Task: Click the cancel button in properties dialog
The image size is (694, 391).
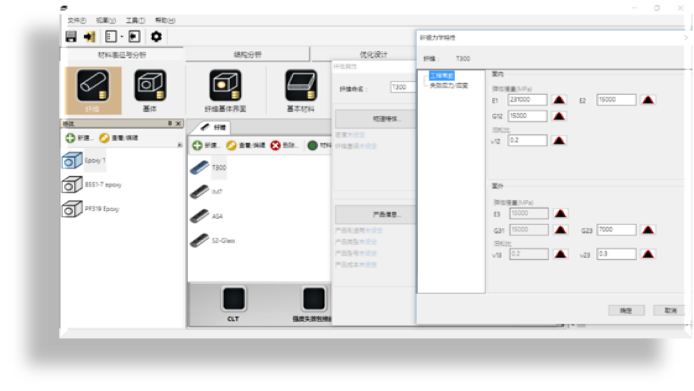Action: (670, 310)
